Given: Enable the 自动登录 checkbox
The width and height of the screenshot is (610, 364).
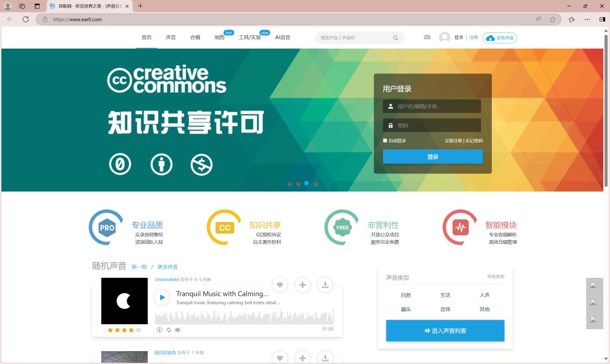Looking at the screenshot, I should click(x=385, y=141).
